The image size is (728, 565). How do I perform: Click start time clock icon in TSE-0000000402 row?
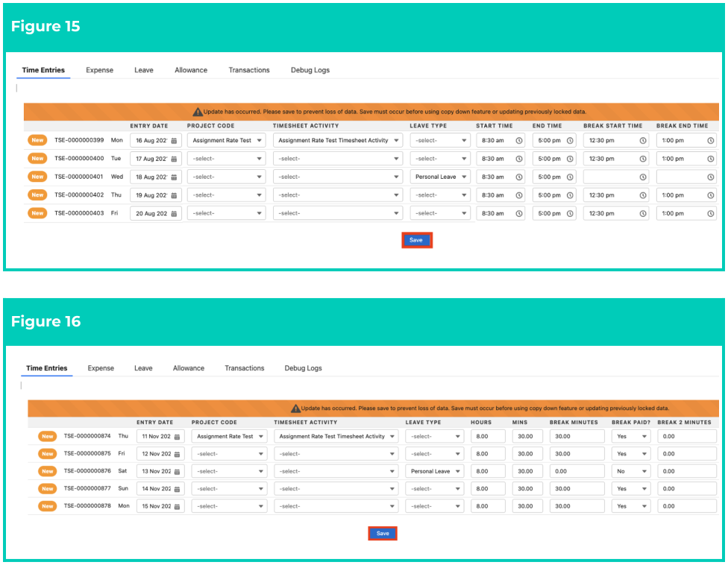(x=519, y=195)
